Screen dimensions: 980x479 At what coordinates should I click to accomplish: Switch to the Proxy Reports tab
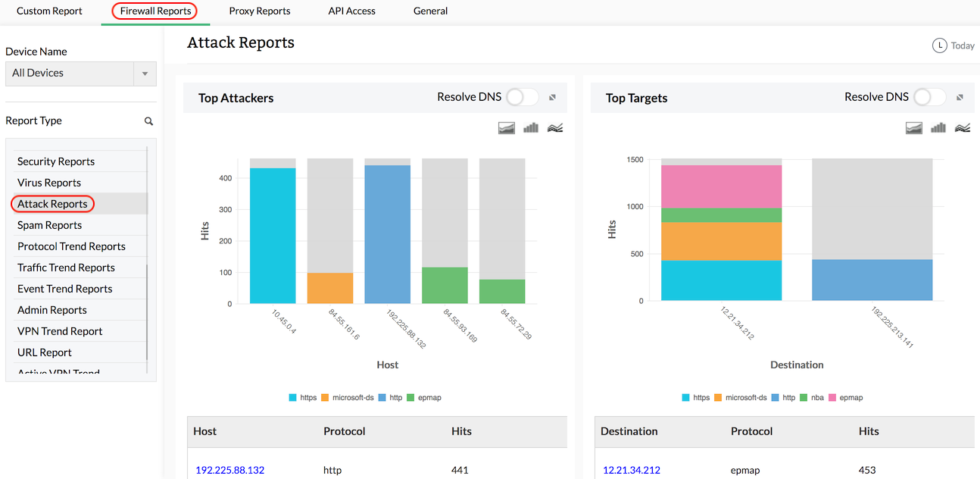click(259, 11)
